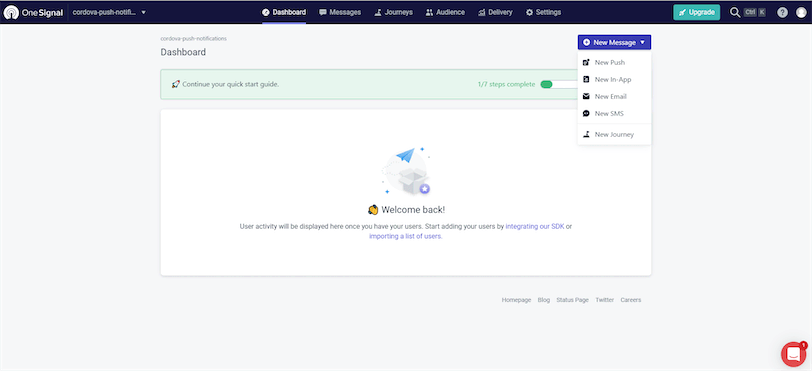812x371 pixels.
Task: Collapse the New Message dropdown button
Action: (614, 42)
